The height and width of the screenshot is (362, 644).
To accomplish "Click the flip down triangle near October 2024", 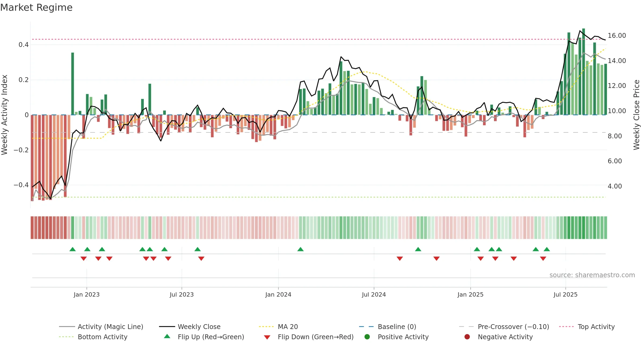I will pyautogui.click(x=437, y=258).
